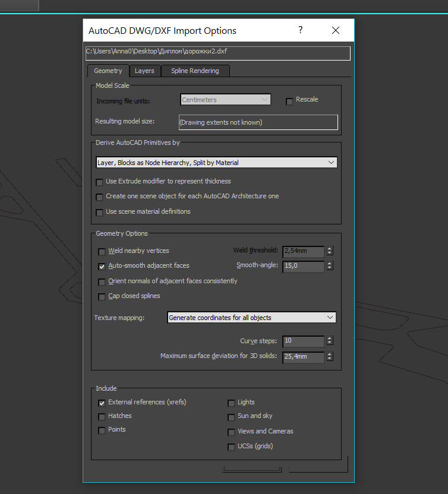
Task: Click the help question mark icon
Action: [x=301, y=30]
